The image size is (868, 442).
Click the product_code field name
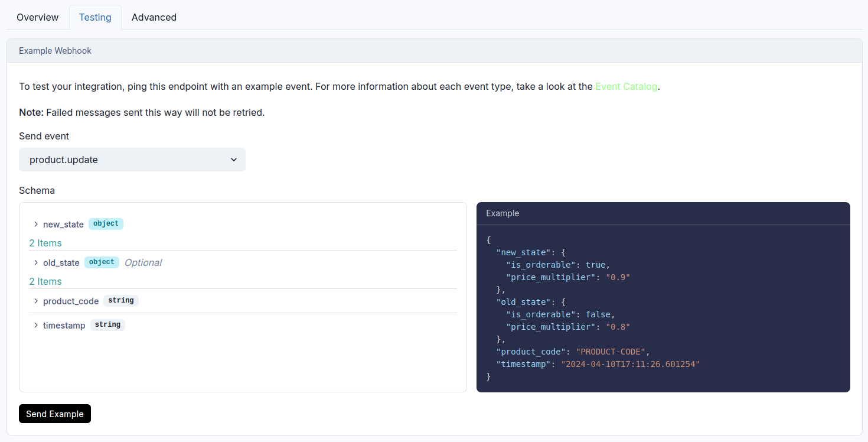[x=71, y=301]
